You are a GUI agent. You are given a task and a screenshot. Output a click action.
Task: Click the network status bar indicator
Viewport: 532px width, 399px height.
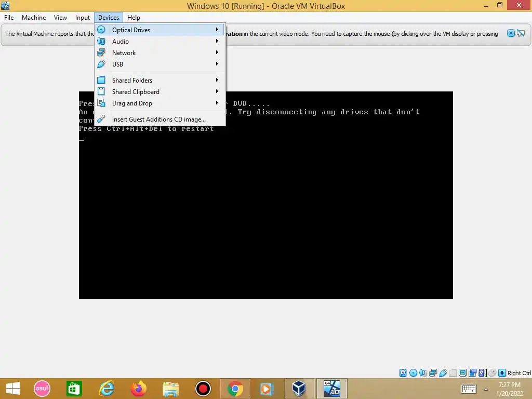(433, 373)
